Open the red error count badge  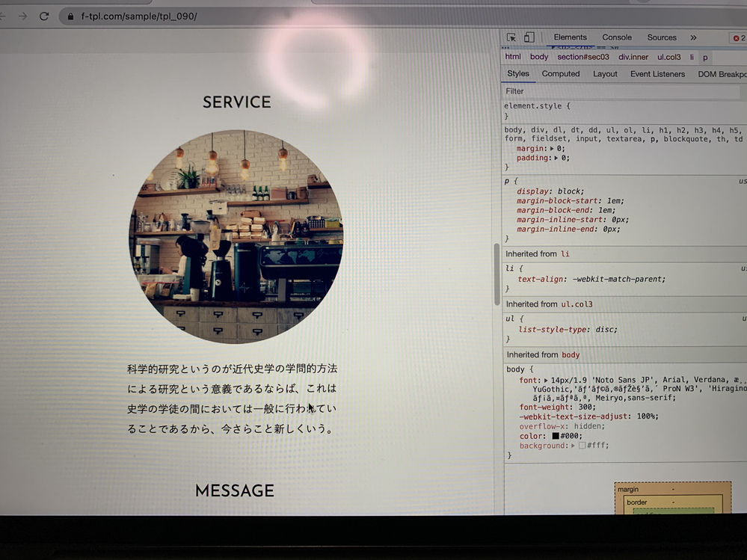(x=738, y=38)
